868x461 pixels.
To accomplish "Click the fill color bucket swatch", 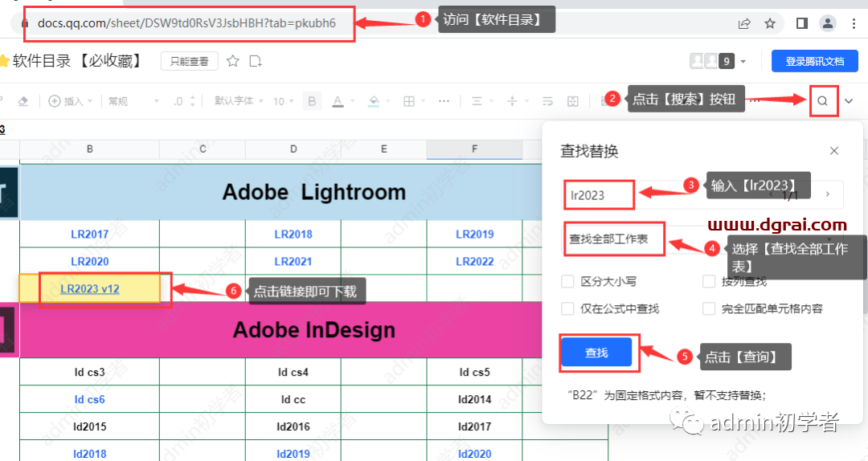I will [x=373, y=101].
